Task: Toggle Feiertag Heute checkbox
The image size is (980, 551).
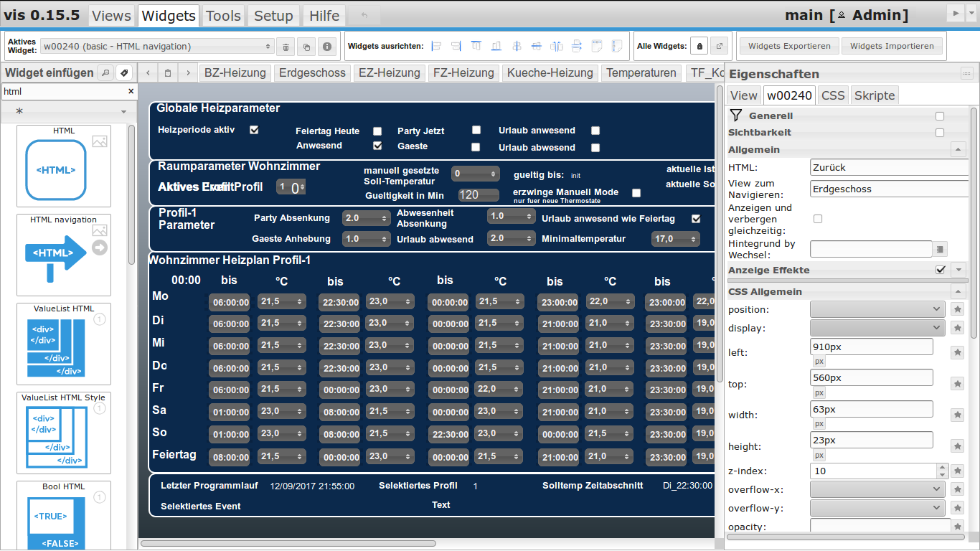Action: [x=377, y=131]
